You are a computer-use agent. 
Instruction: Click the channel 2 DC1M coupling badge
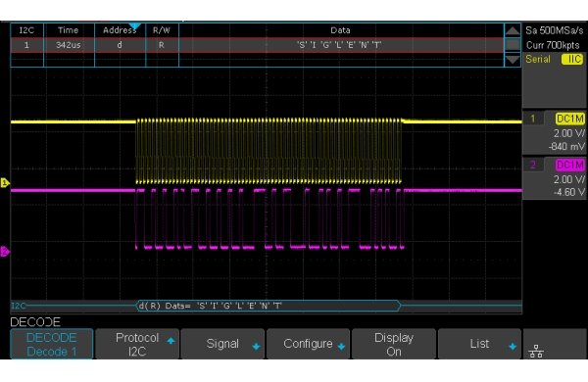(x=569, y=165)
